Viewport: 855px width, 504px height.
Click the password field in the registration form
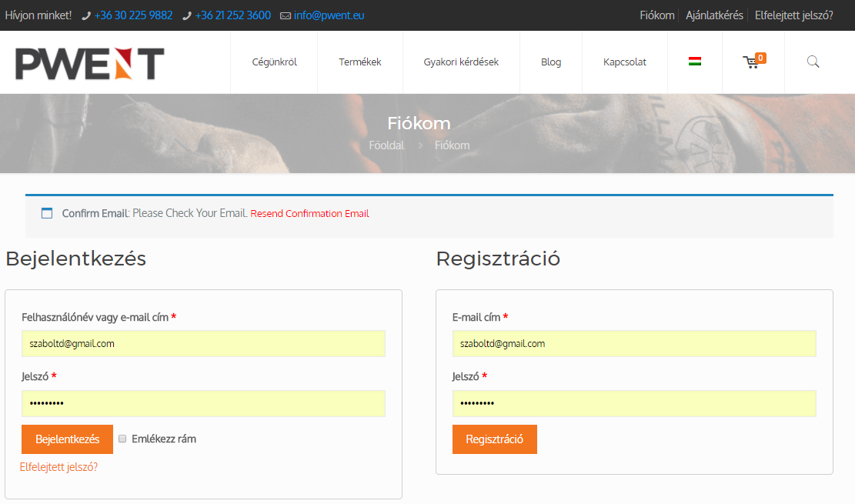(633, 403)
